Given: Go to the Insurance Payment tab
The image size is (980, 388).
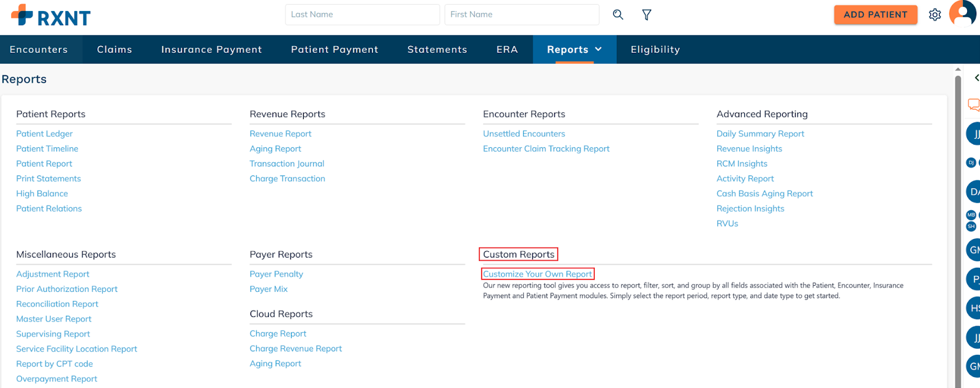Looking at the screenshot, I should tap(211, 50).
